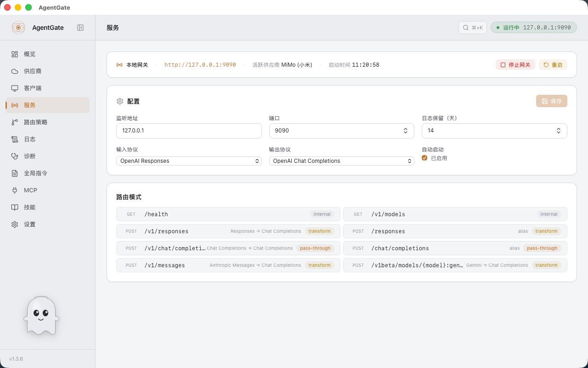Open the 客户端 clients page
The width and height of the screenshot is (588, 368).
click(x=47, y=88)
